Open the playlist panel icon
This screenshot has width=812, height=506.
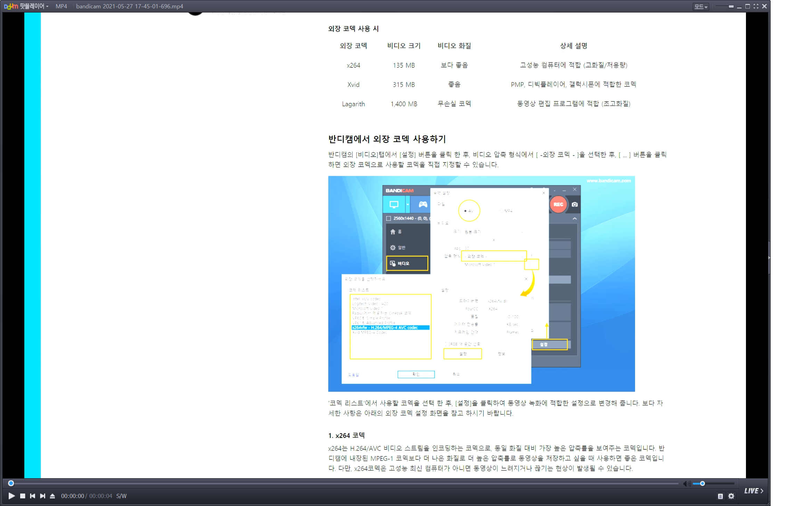pyautogui.click(x=720, y=496)
